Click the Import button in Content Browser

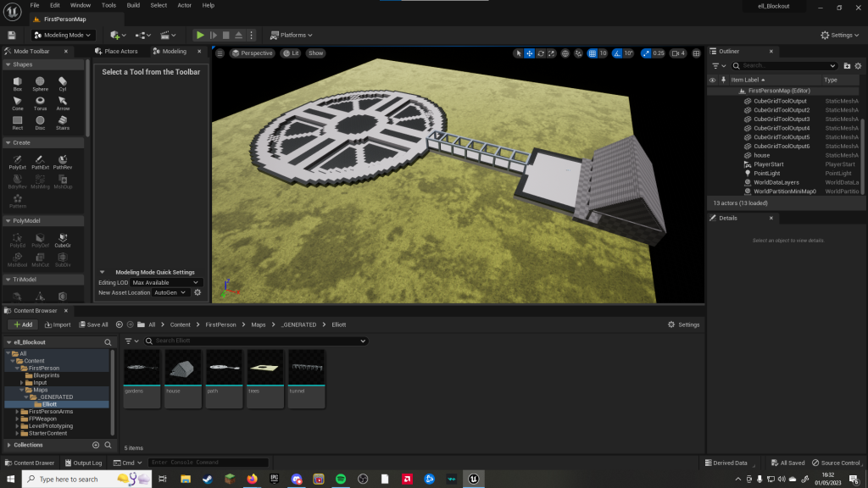(58, 324)
